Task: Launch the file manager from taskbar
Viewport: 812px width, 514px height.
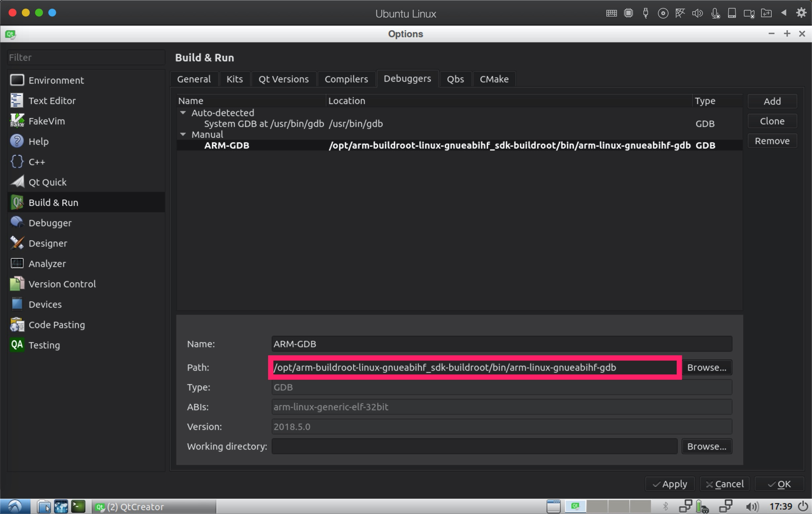Action: pyautogui.click(x=44, y=506)
